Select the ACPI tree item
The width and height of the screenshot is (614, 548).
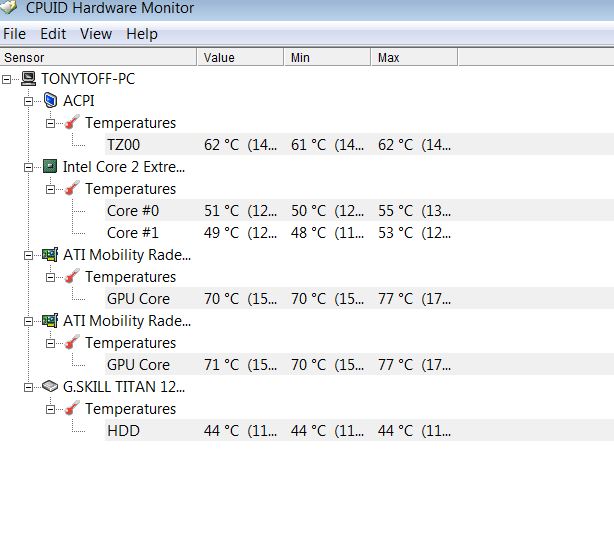(79, 101)
